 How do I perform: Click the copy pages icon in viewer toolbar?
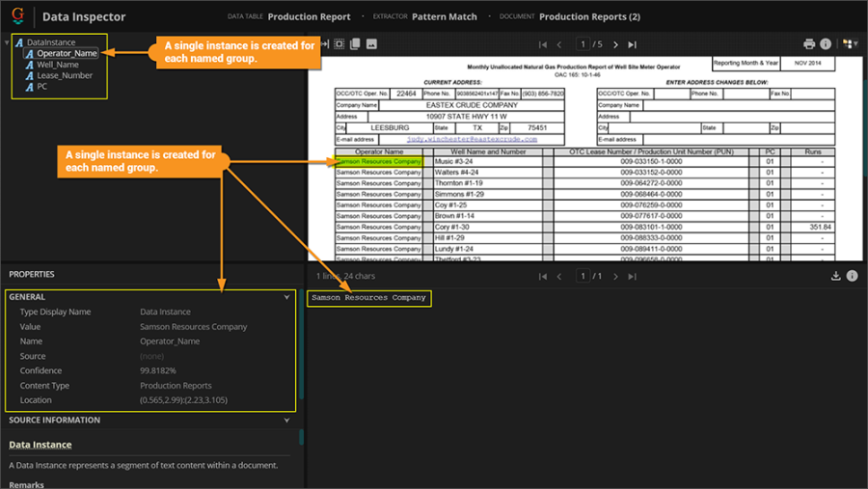[x=355, y=44]
